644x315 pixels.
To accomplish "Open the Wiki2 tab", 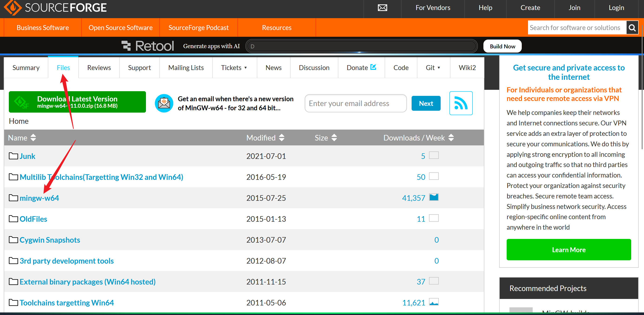I will [x=467, y=67].
